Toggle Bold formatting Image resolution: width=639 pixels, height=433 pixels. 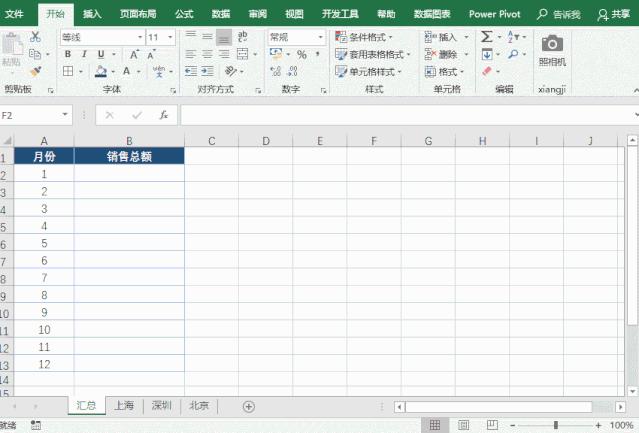(x=68, y=54)
